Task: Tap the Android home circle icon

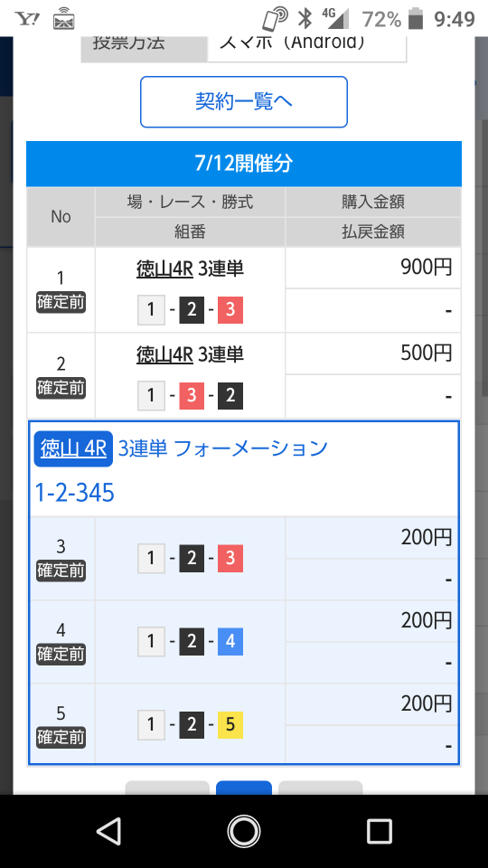Action: pos(243,831)
